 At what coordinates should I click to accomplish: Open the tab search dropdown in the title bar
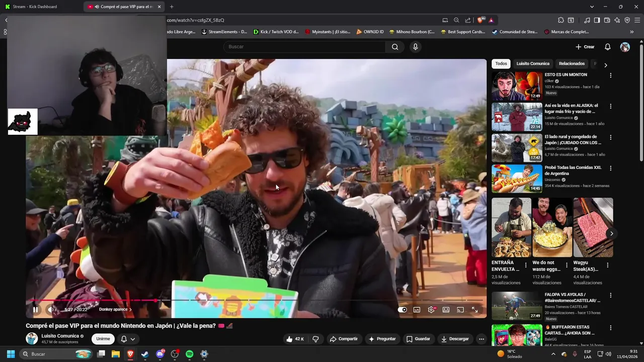(592, 7)
